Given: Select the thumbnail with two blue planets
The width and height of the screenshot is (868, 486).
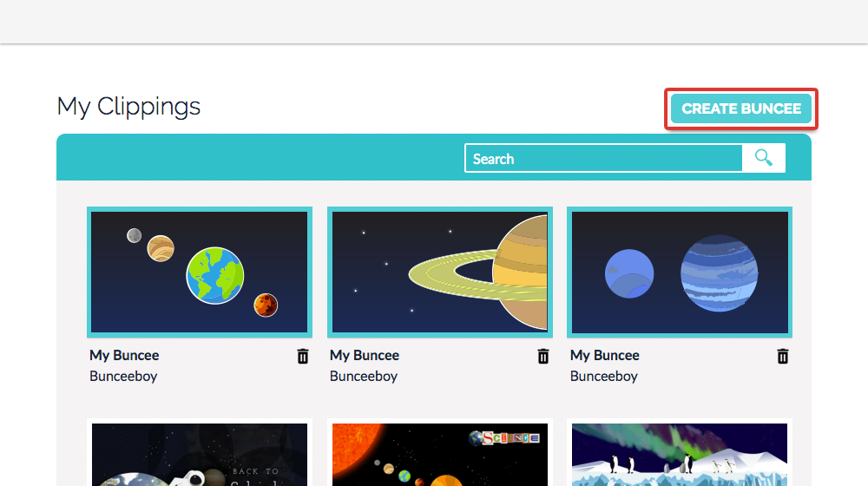Looking at the screenshot, I should [x=679, y=273].
